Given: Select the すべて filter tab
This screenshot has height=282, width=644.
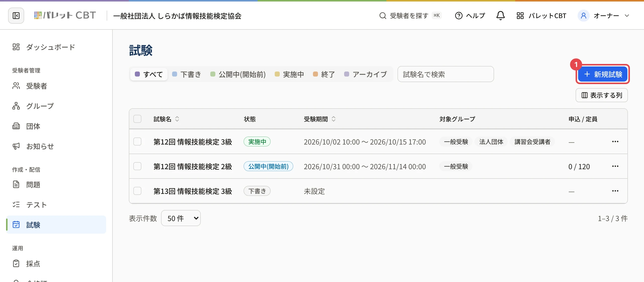Looking at the screenshot, I should [x=149, y=74].
